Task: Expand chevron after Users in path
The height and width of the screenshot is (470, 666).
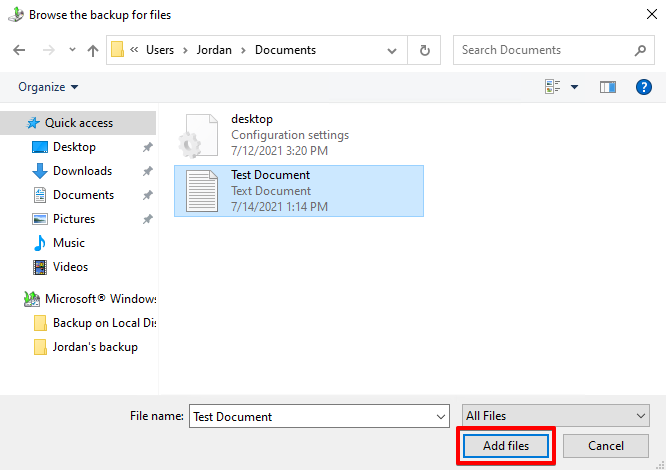Action: [x=185, y=51]
